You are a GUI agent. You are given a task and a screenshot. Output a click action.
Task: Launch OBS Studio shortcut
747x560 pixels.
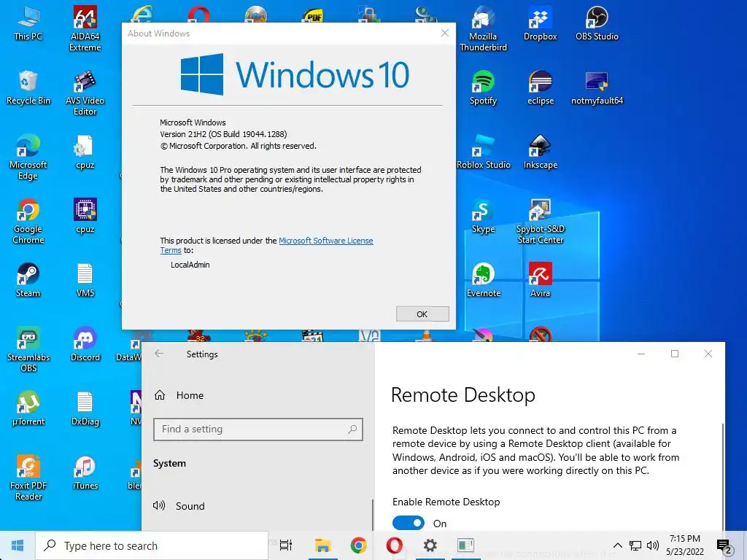[x=597, y=24]
